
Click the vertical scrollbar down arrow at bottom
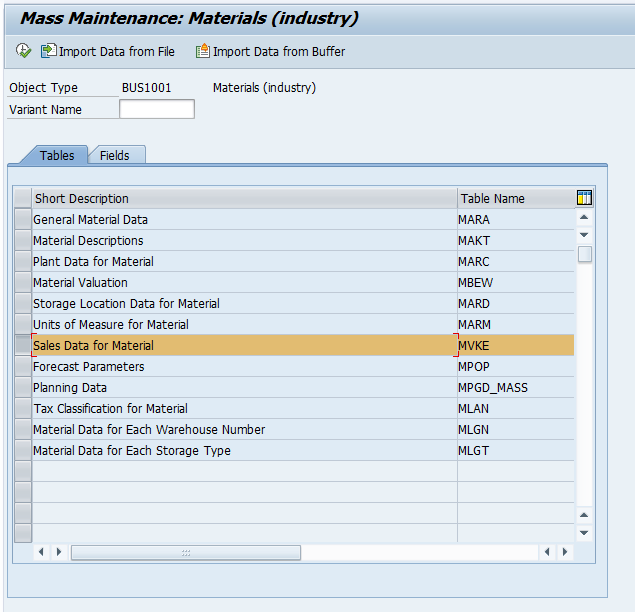585,532
